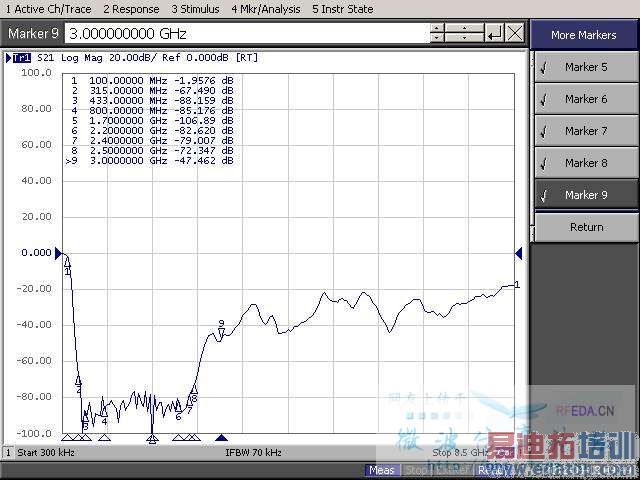The height and width of the screenshot is (480, 640).
Task: Click the Meas status indicator
Action: (382, 470)
